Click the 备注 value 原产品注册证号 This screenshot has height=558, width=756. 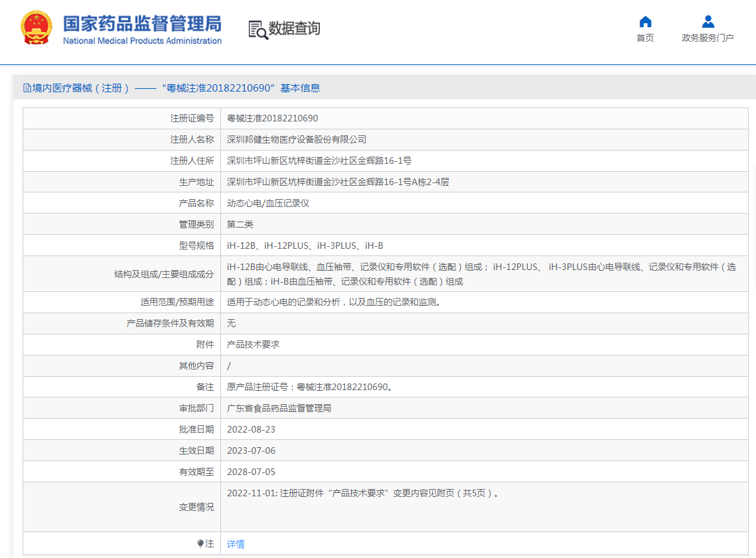tap(309, 387)
